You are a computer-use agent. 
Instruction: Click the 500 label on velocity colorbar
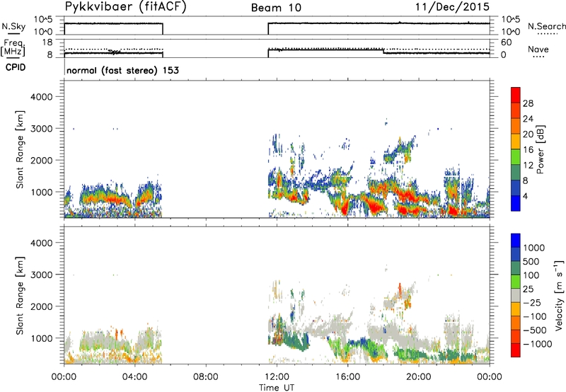(x=531, y=262)
